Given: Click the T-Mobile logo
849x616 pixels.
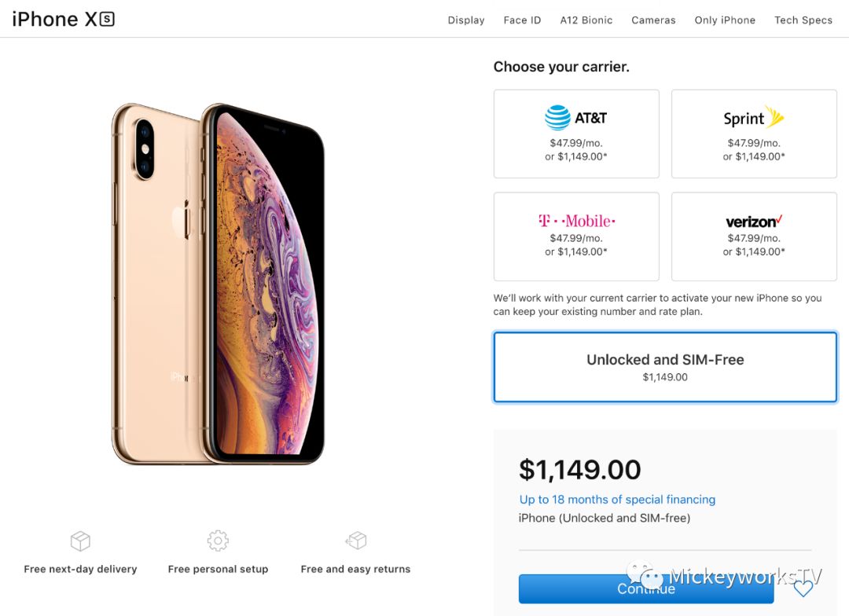Looking at the screenshot, I should pos(576,221).
